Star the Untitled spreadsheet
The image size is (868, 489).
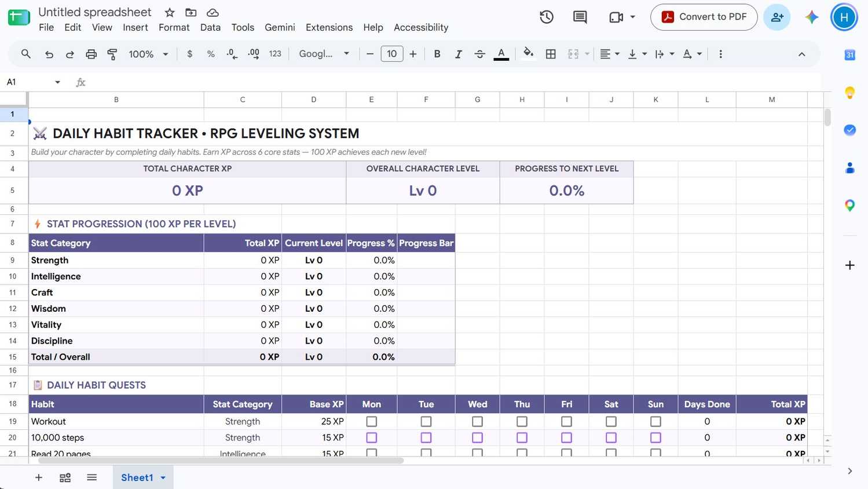170,12
